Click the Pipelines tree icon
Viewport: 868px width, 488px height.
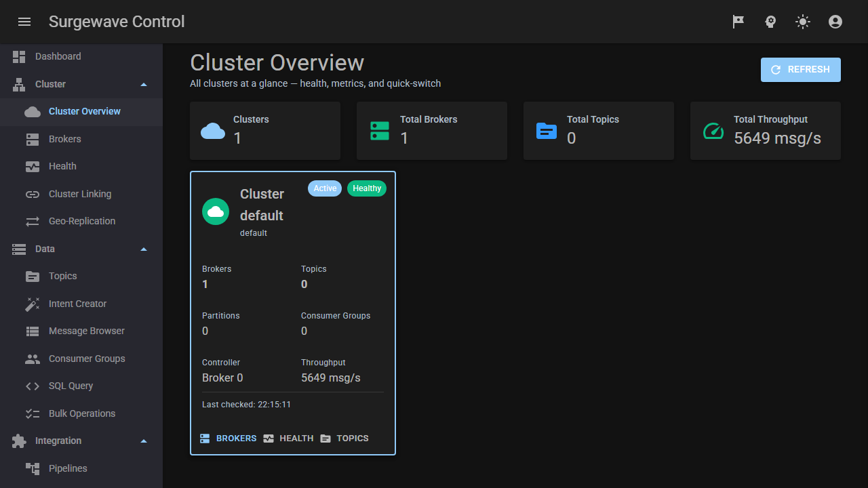[x=33, y=468]
